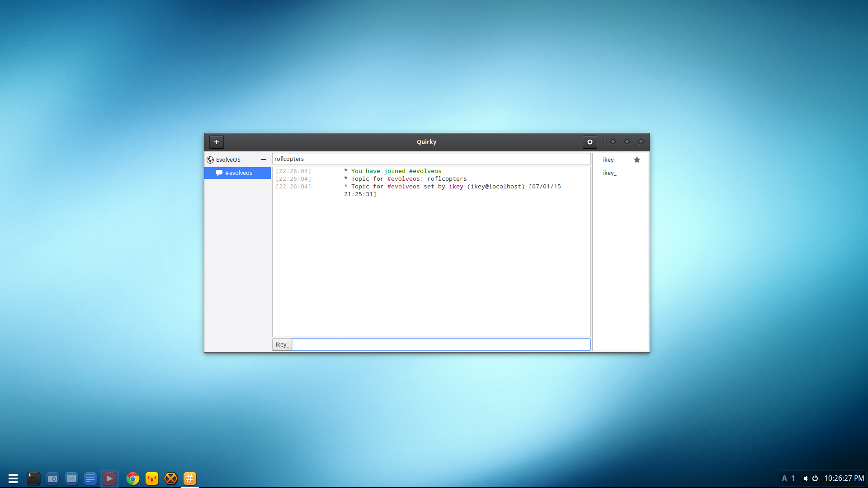Viewport: 868px width, 488px height.
Task: Open the red media player icon in the panel
Action: (109, 479)
